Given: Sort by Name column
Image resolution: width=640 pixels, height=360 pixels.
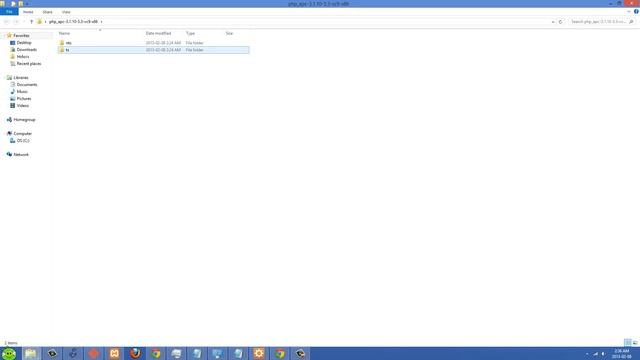Looking at the screenshot, I should point(64,33).
